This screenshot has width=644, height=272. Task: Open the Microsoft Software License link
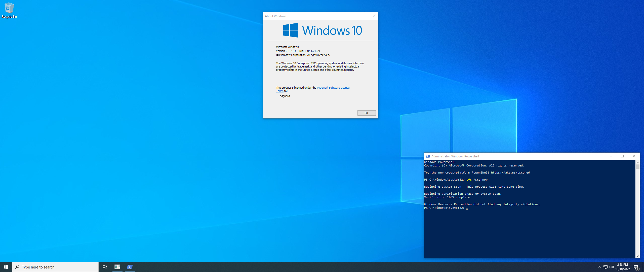pos(333,88)
